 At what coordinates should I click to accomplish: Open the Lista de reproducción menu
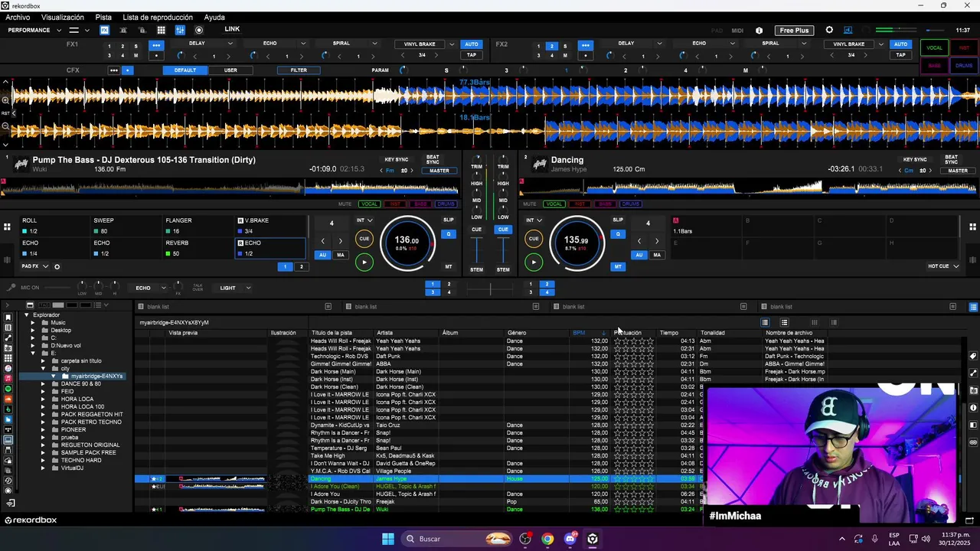pos(158,17)
